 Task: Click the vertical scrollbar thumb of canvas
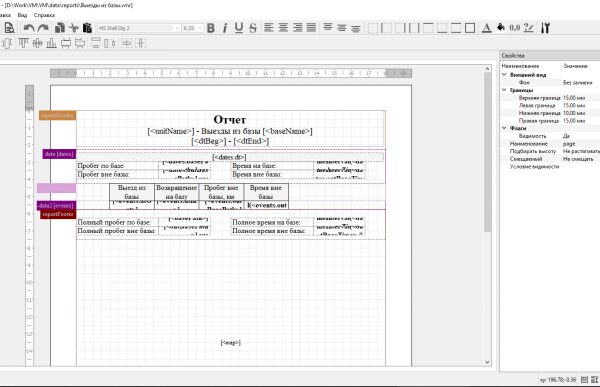[x=487, y=151]
